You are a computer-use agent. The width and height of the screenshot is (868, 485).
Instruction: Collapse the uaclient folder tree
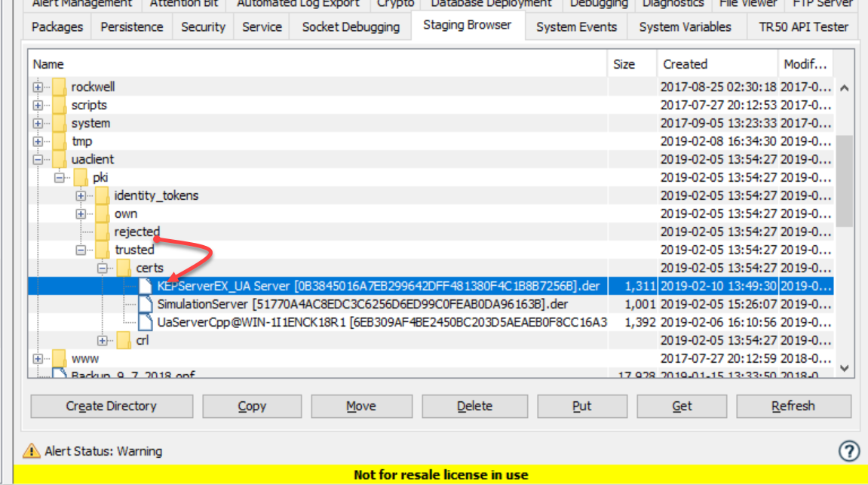(38, 159)
